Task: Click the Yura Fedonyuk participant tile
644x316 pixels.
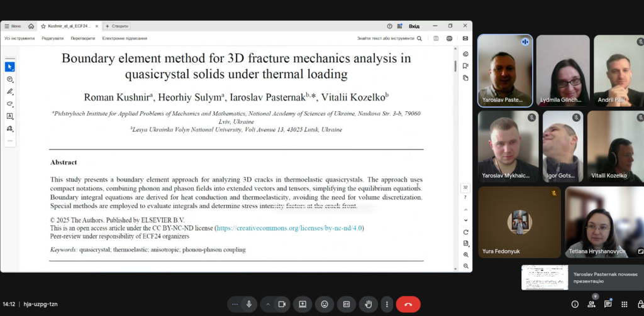Action: click(518, 222)
